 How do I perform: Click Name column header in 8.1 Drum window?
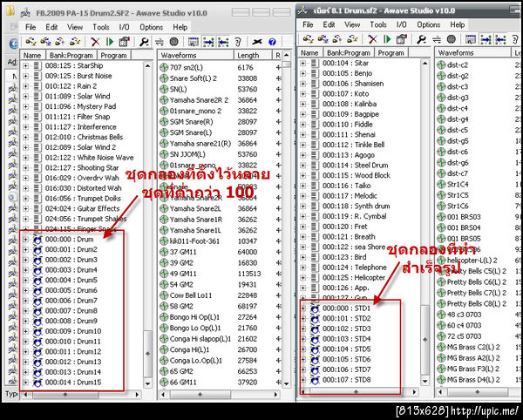310,52
